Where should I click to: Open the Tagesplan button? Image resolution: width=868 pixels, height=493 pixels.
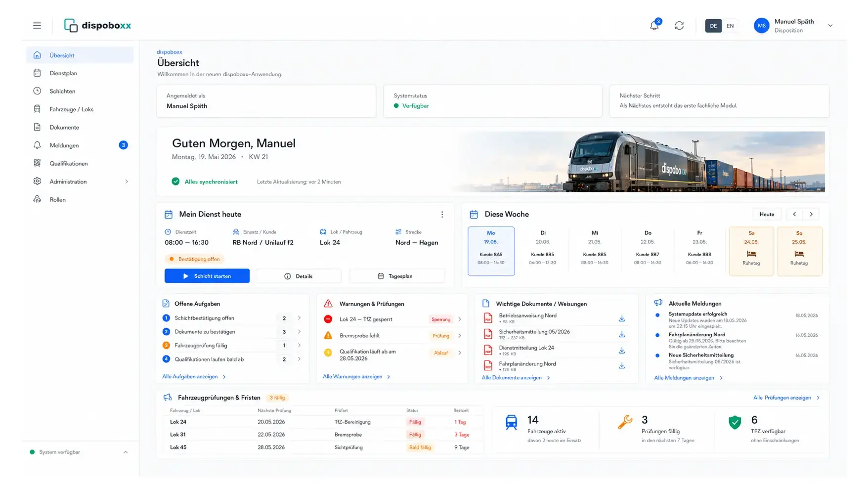397,276
